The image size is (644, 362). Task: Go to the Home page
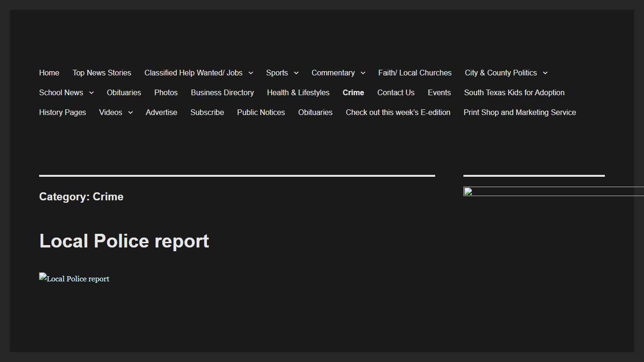49,73
